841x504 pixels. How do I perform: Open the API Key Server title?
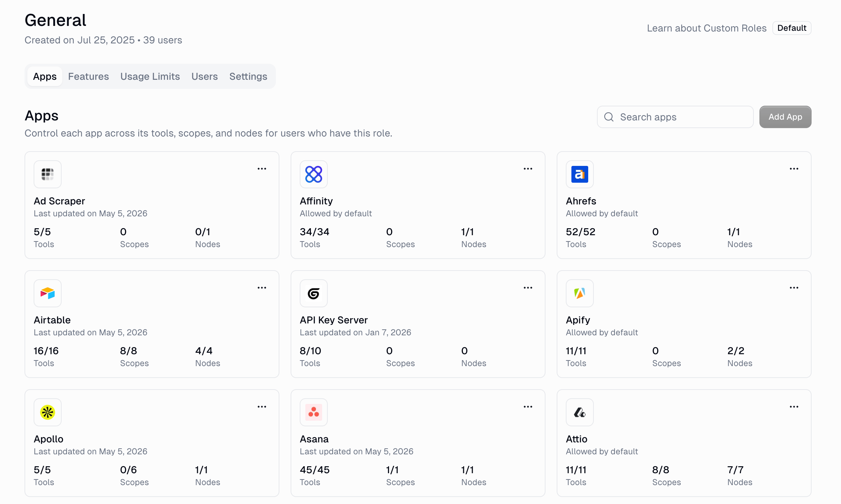334,320
